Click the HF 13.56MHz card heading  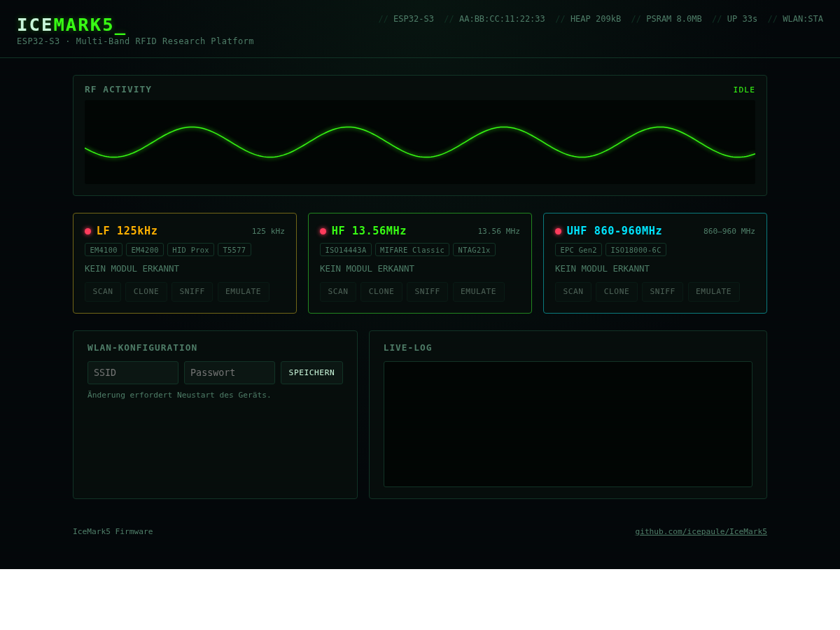369,231
